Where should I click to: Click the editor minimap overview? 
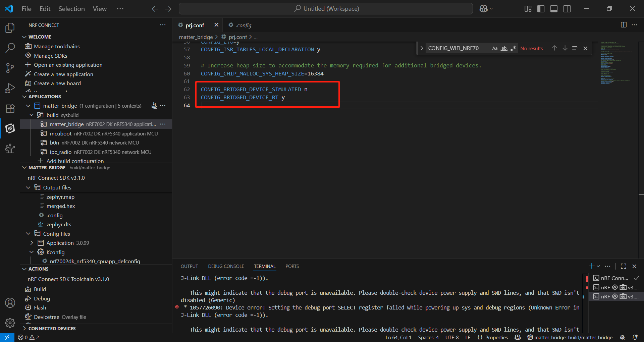tap(615, 64)
